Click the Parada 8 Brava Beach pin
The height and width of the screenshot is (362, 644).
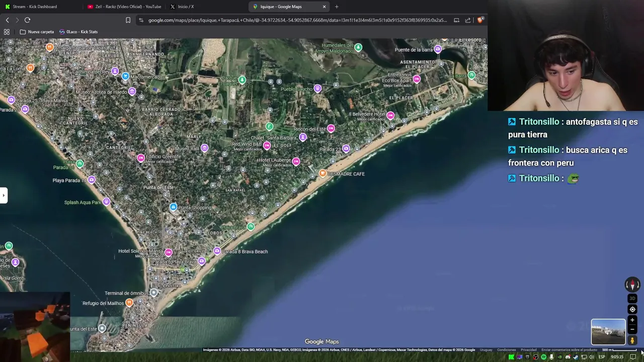[x=217, y=251]
